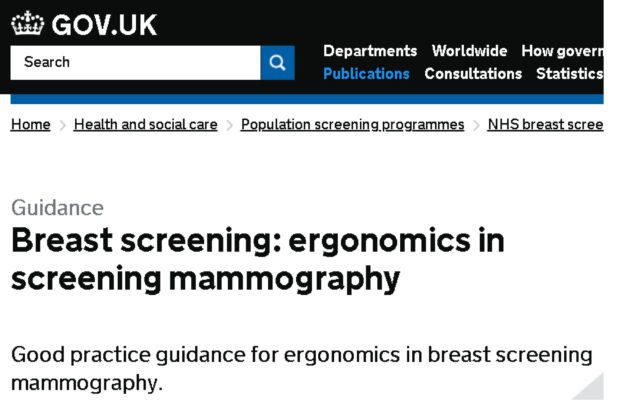Click the Home breadcrumb link
Viewport: 620px width, 405px height.
coord(30,124)
